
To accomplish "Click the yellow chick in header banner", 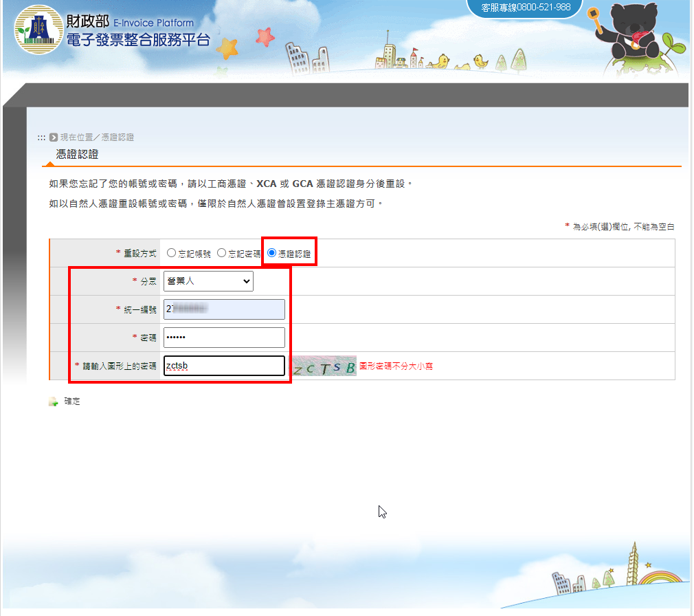I will 481,63.
